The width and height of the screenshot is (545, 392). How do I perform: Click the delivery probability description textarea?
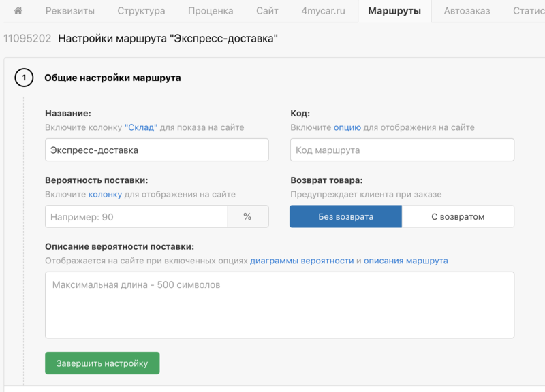[279, 305]
